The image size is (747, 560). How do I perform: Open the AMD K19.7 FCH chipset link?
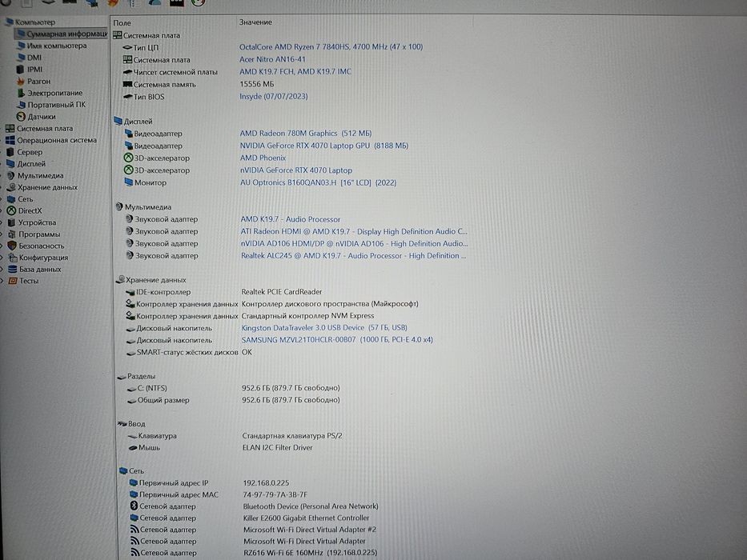(x=295, y=71)
